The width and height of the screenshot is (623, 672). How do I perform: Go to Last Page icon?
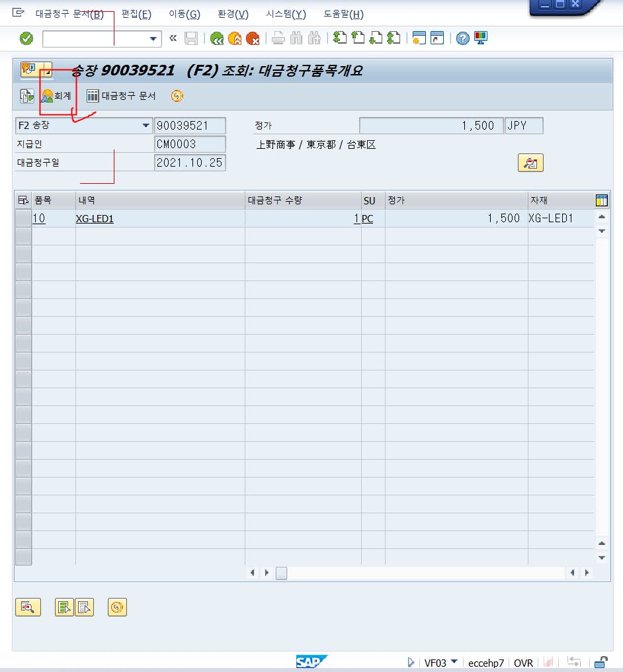pyautogui.click(x=394, y=38)
